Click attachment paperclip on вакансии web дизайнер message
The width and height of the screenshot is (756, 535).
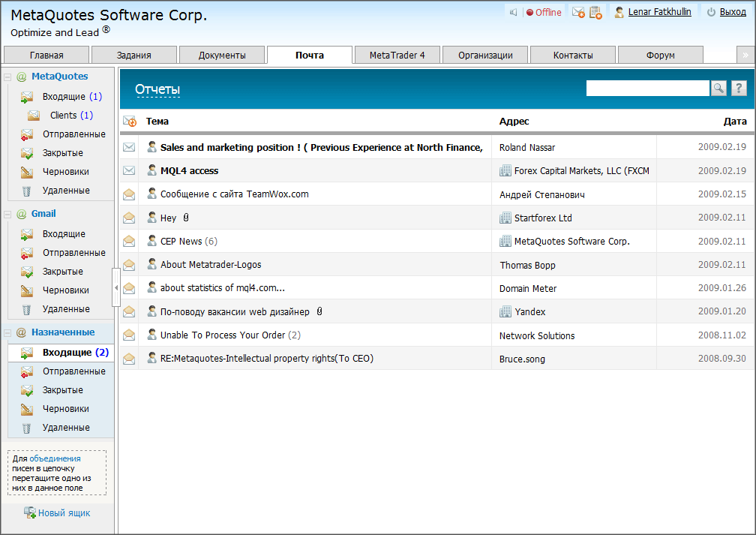(319, 311)
